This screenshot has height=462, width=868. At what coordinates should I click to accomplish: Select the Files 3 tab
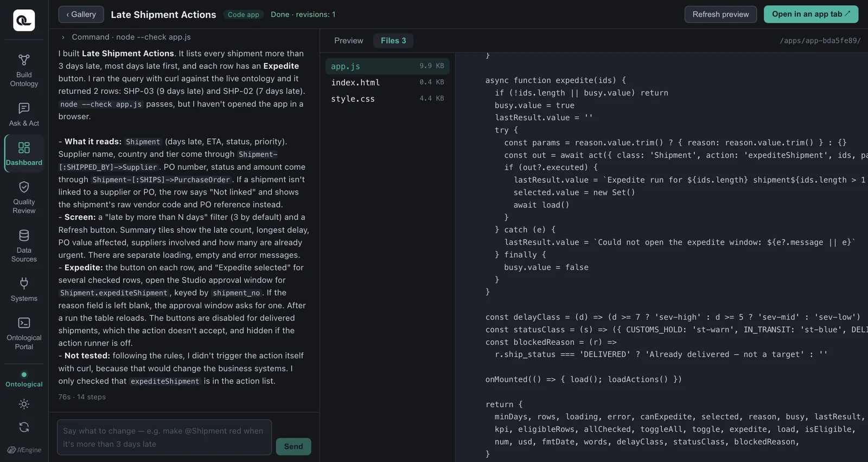coord(393,41)
